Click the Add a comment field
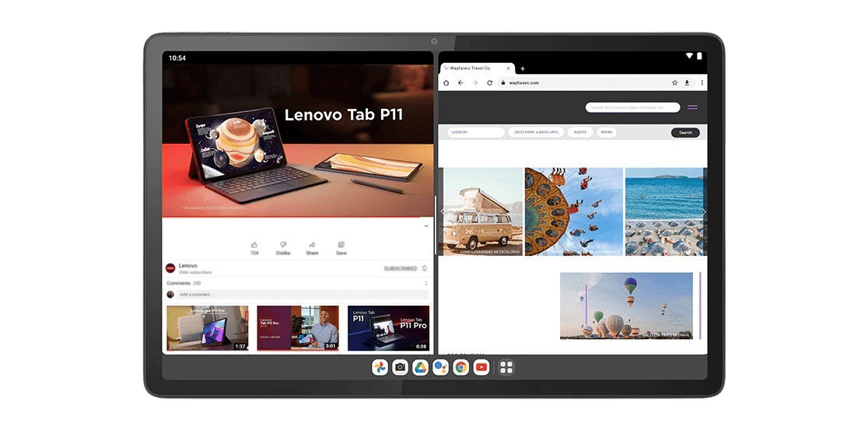Screen dimensions: 868x441 click(x=303, y=294)
